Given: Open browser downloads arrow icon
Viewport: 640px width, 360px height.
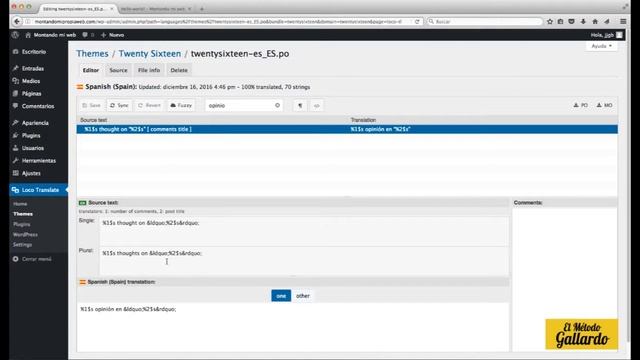Looking at the screenshot, I should point(583,22).
